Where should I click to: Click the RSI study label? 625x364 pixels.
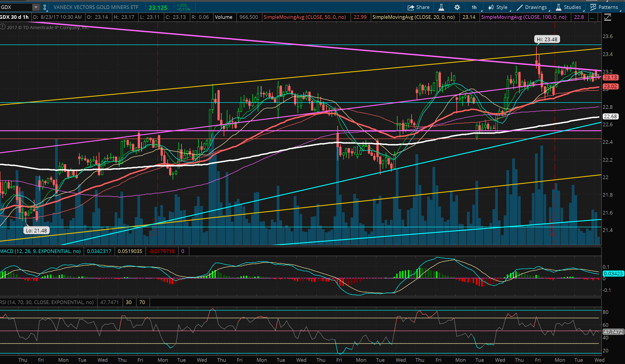coord(47,302)
